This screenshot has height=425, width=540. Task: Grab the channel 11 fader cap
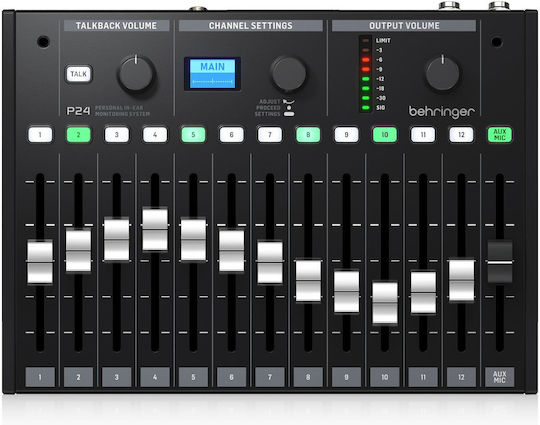pos(423,292)
